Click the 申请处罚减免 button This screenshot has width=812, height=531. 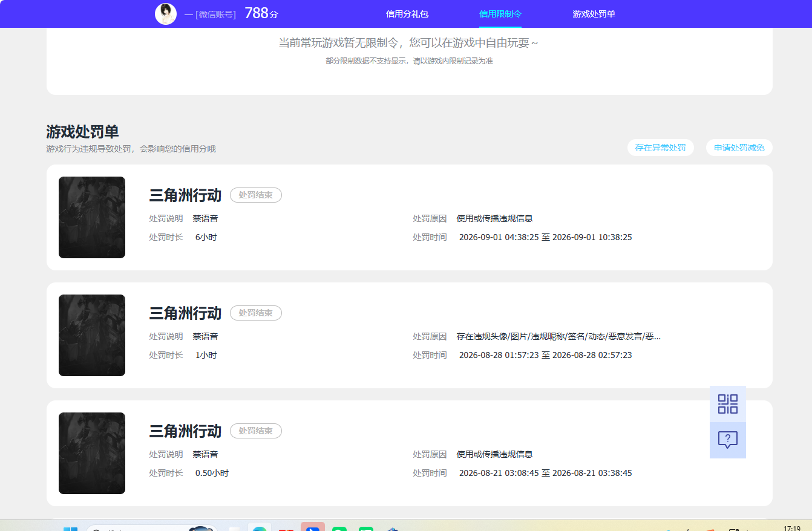739,148
